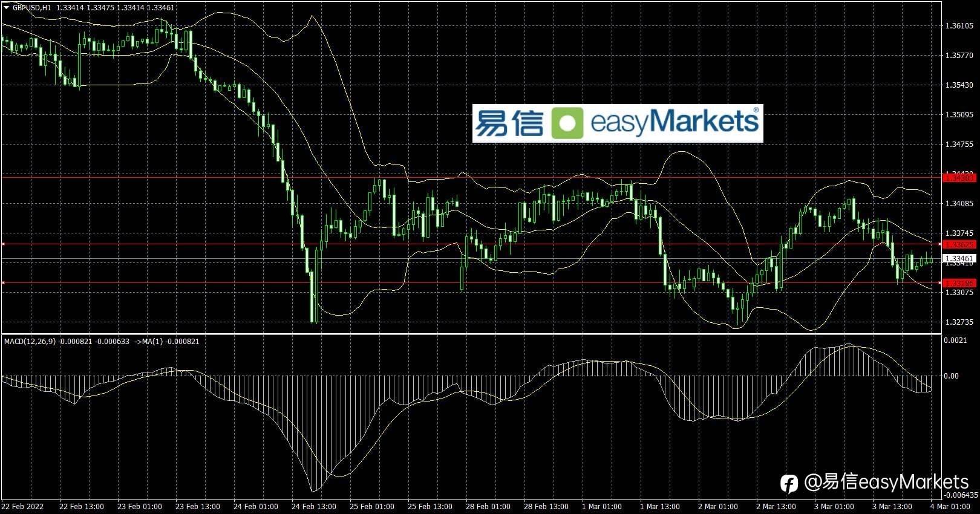Click the 1.35770 price axis value
This screenshot has width=980, height=514.
959,56
